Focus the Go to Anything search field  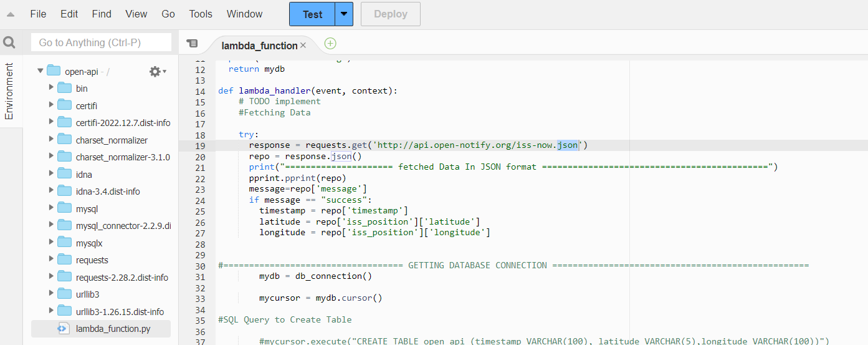click(x=101, y=42)
